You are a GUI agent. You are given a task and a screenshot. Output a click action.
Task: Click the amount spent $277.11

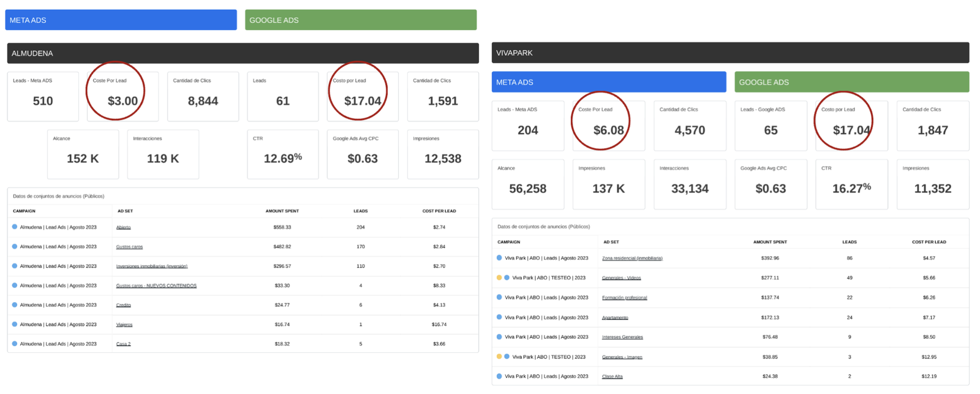770,278
